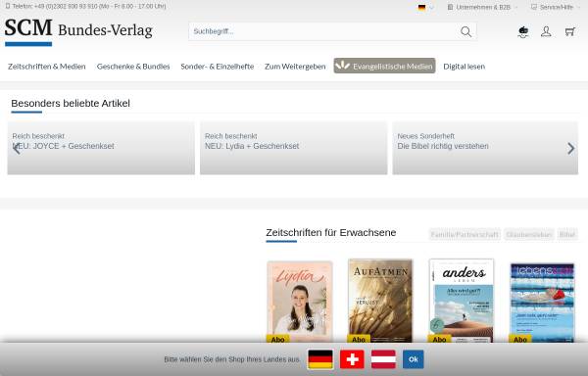Expand Unternehmen & B2B menu
This screenshot has width=588, height=376.
(482, 7)
